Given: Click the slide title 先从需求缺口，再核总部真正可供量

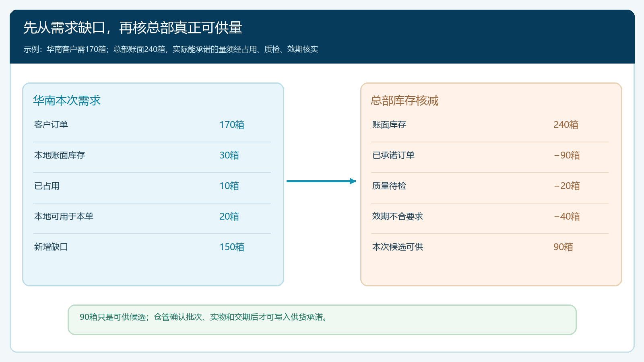Looking at the screenshot, I should 133,28.
